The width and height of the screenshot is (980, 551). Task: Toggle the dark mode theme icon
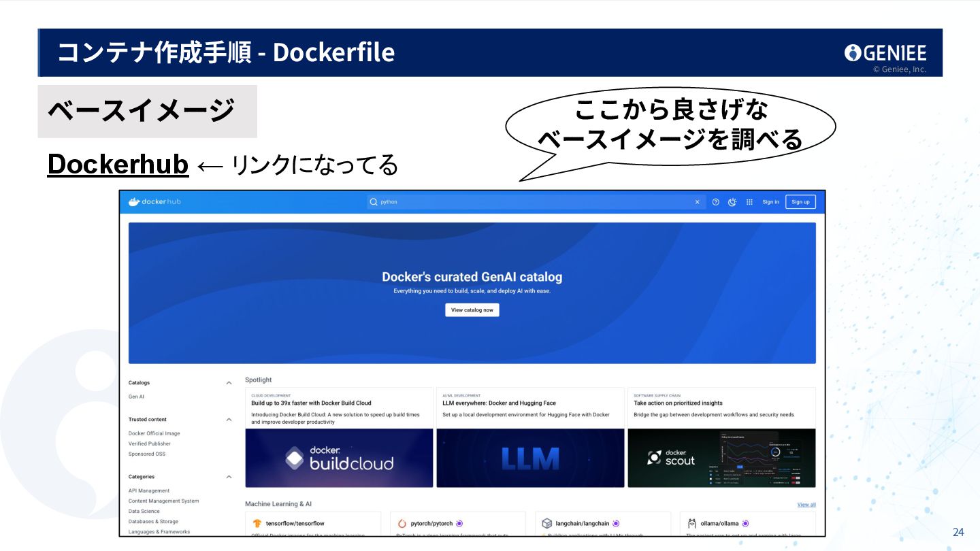tap(732, 202)
